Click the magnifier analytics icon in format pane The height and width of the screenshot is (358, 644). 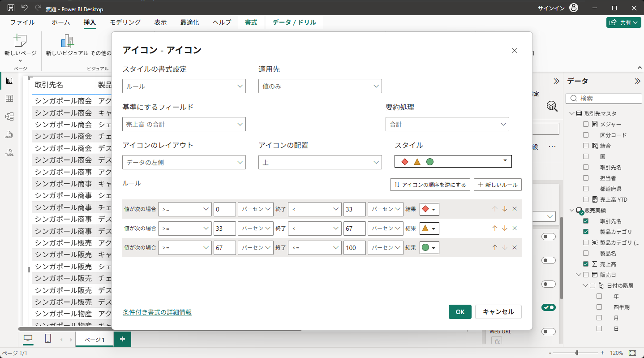point(552,106)
